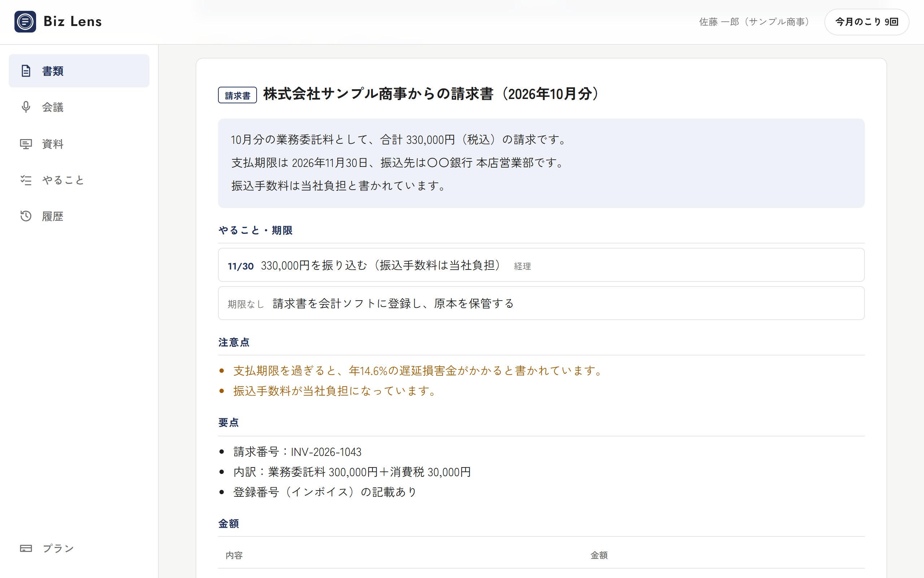Click the line 振込手数料は当社負担と書かれています
924x578 pixels.
point(338,186)
